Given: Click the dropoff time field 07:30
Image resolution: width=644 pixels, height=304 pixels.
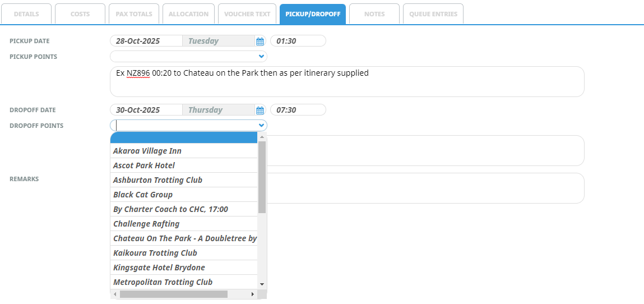Looking at the screenshot, I should (x=298, y=110).
